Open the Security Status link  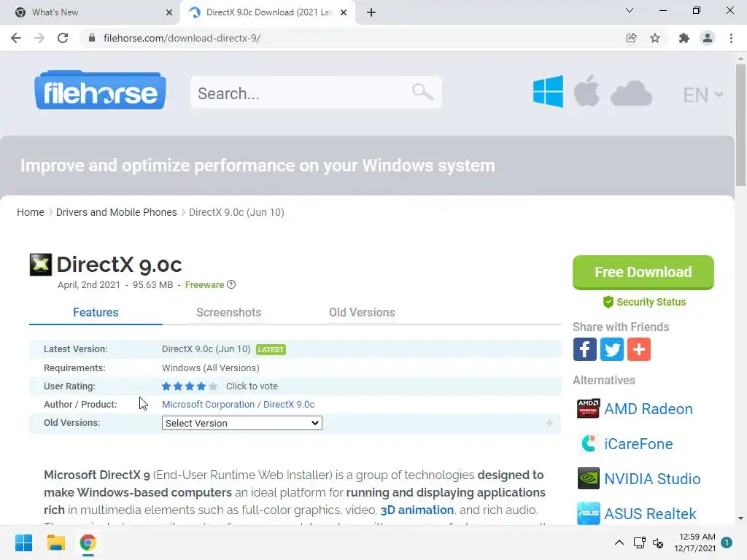tap(651, 302)
